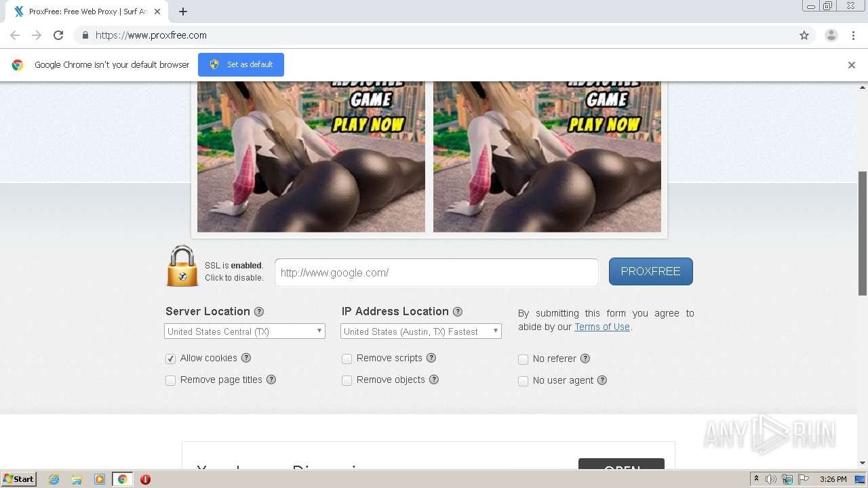Tick the No referer checkbox
The width and height of the screenshot is (868, 488).
524,359
